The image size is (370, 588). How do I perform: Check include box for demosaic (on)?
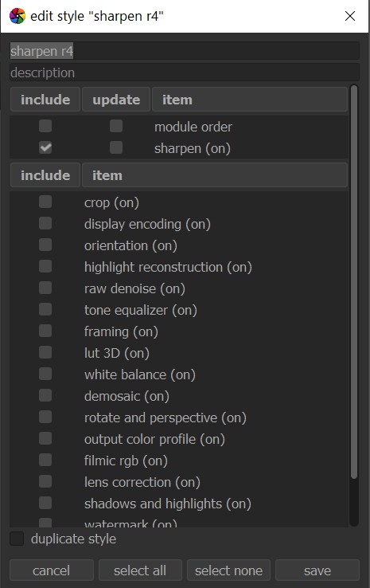click(x=45, y=396)
